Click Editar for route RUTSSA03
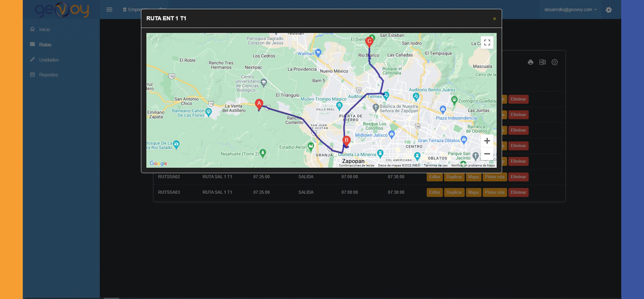 pos(434,192)
